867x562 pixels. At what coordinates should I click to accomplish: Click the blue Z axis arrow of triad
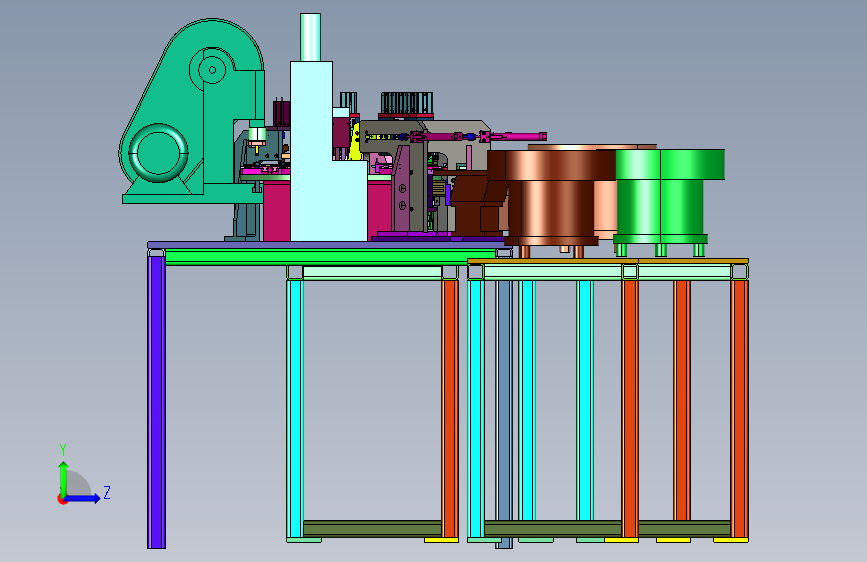[83, 498]
